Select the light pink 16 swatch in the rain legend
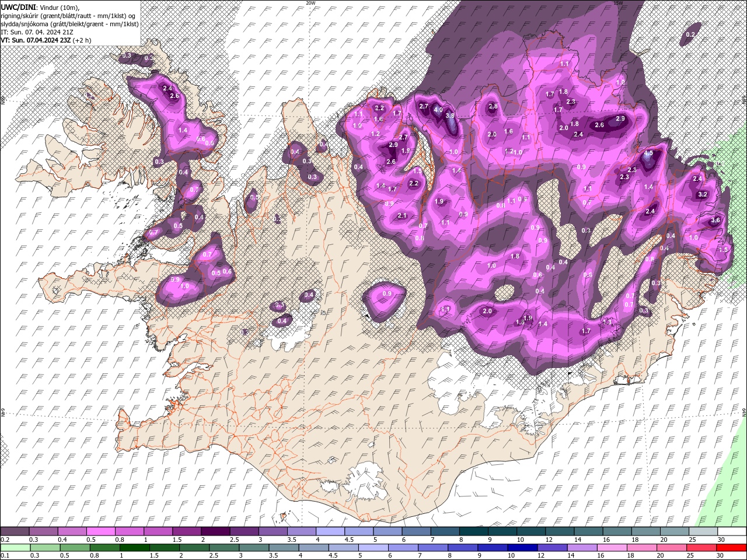Screen dimensions: 747x560 coord(612,548)
